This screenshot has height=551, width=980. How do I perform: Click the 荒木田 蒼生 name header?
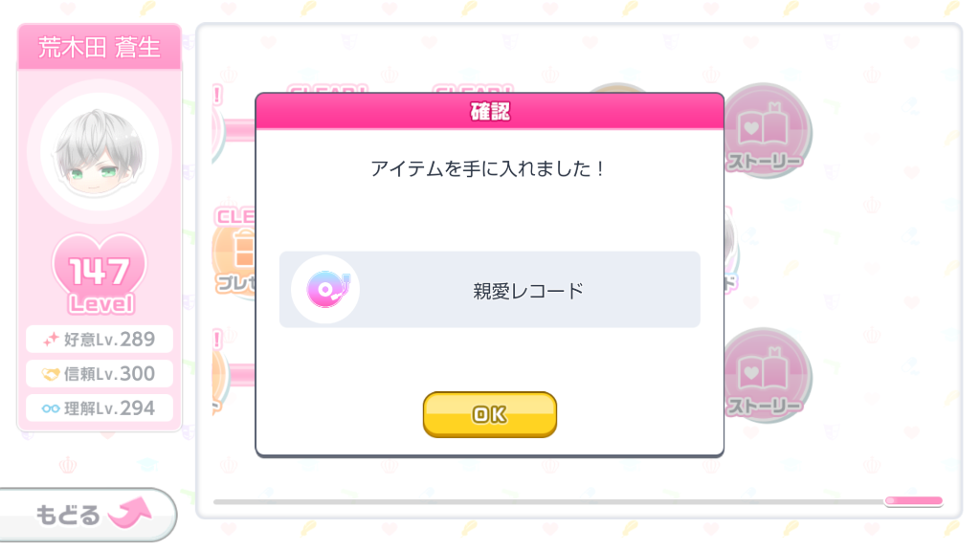pos(100,47)
